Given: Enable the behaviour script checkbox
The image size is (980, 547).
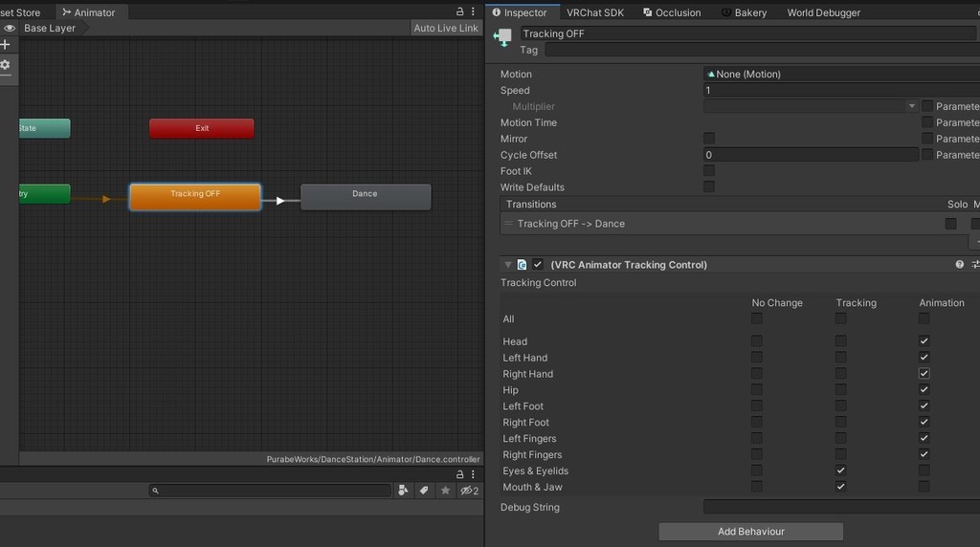Looking at the screenshot, I should point(538,265).
